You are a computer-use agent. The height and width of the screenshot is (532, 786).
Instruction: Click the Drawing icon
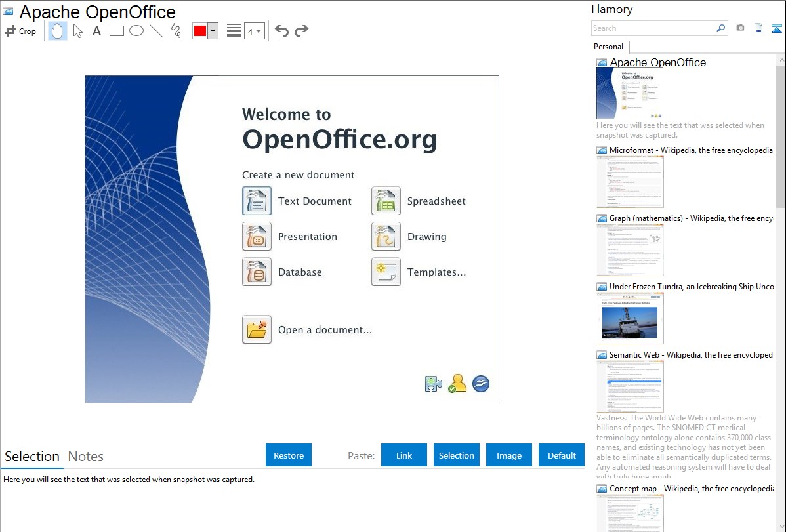[386, 236]
